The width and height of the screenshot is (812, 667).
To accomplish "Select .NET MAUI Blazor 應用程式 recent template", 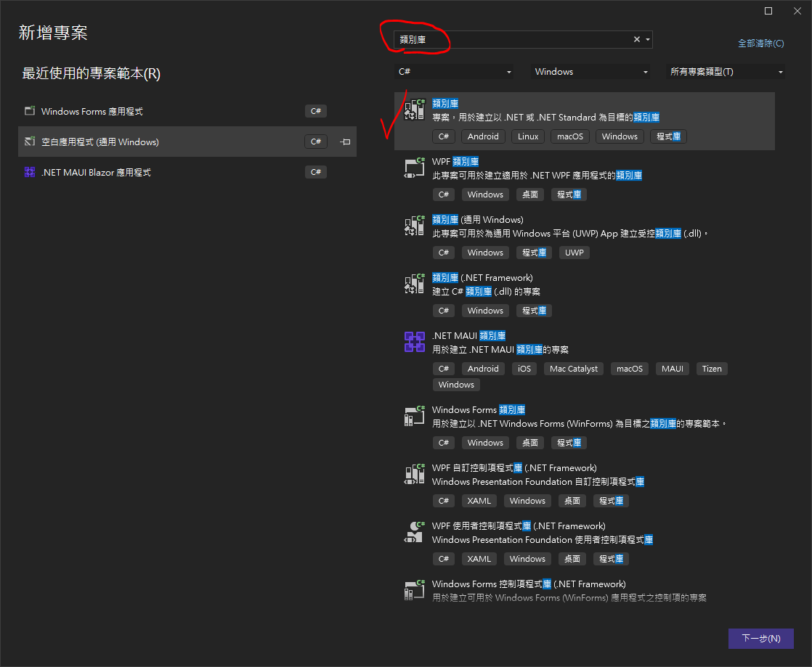I will point(187,172).
